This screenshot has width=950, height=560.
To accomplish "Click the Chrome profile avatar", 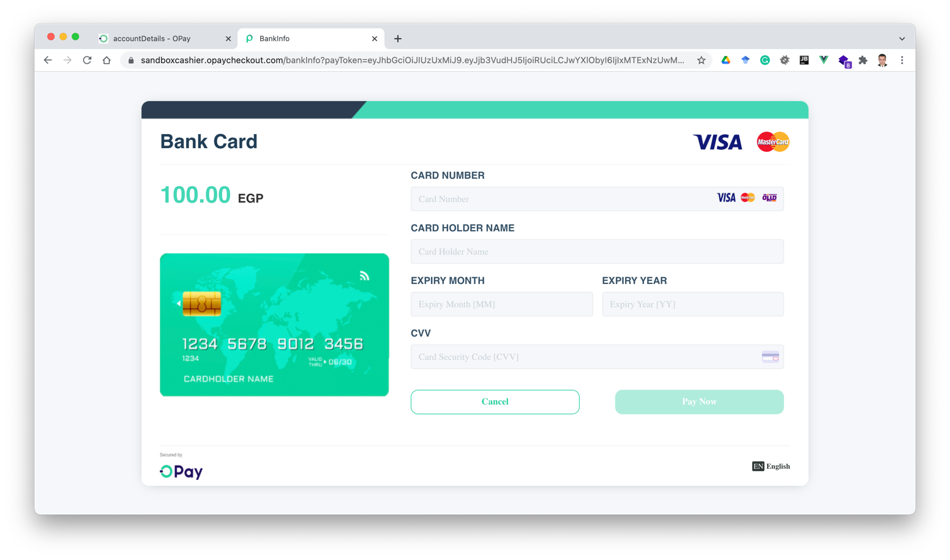I will 882,60.
